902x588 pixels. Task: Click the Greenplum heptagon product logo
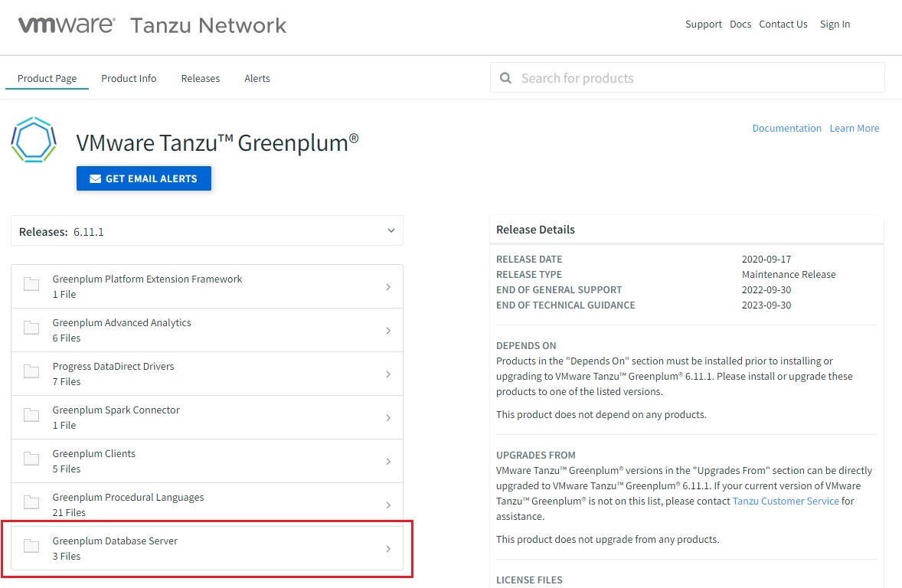click(x=34, y=140)
